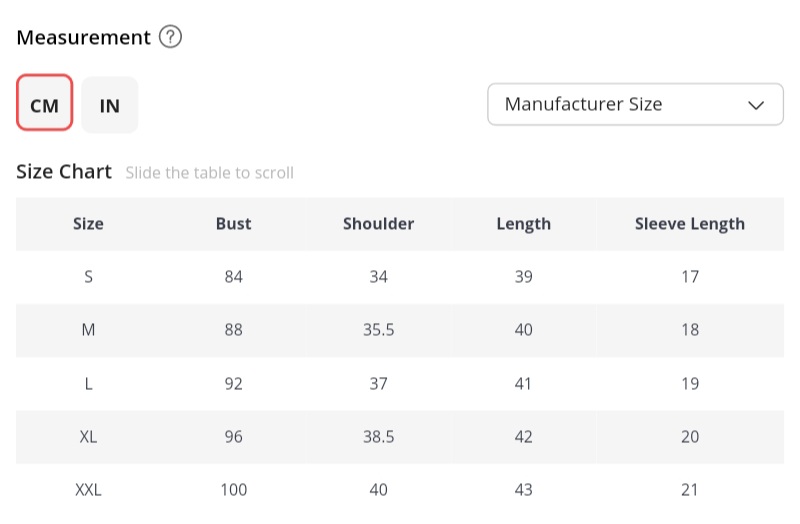Select the XXL size row
Viewport: 800px width, 524px height.
88,490
